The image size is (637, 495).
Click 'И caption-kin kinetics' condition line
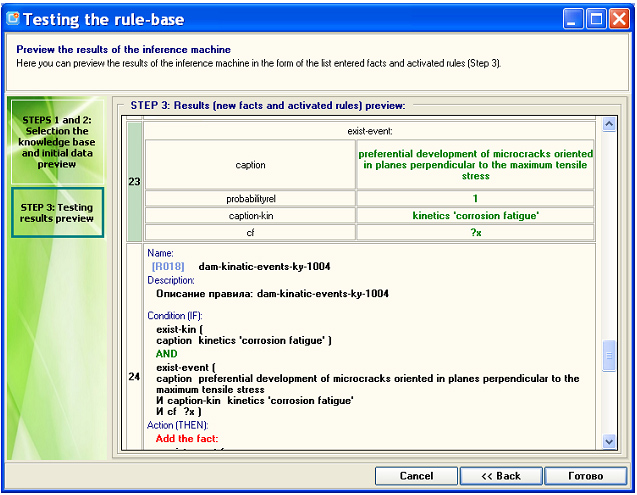click(255, 401)
